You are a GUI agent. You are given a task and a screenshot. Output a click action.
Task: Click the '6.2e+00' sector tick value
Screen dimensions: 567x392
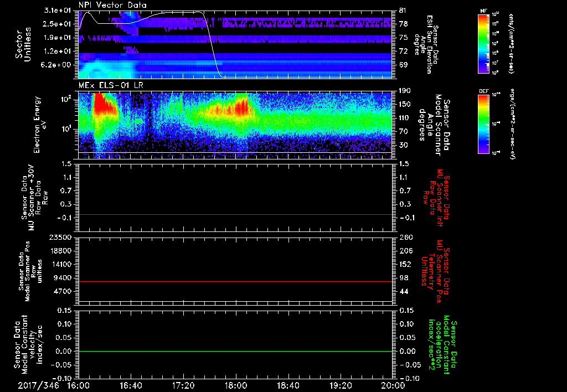pos(56,65)
